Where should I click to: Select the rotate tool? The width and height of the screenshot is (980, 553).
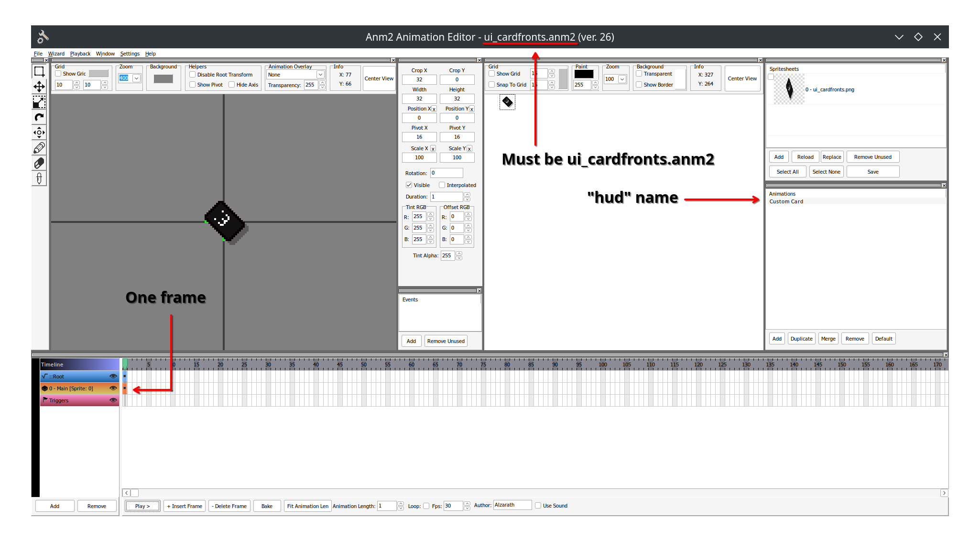click(x=39, y=117)
